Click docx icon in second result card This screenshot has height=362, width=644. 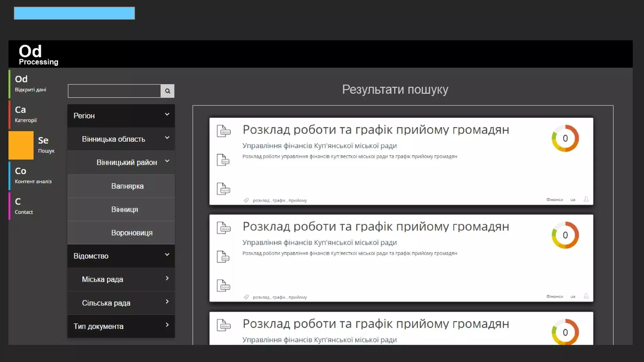coord(224,228)
